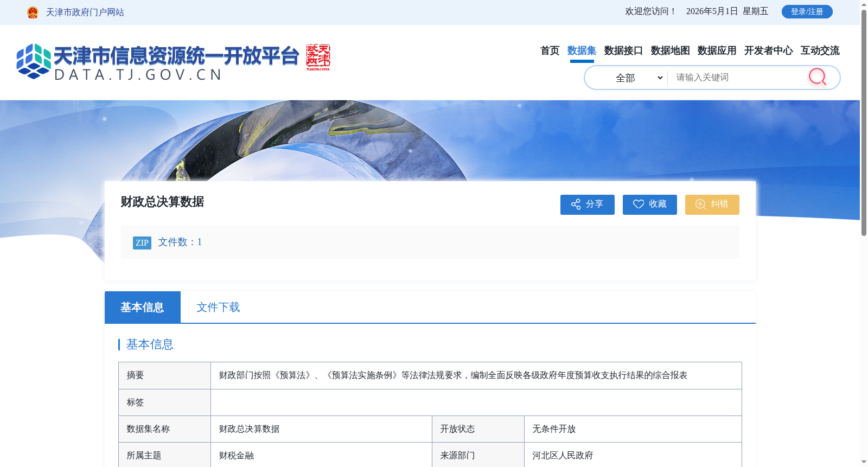Click the 摘要 row description text

tap(453, 375)
